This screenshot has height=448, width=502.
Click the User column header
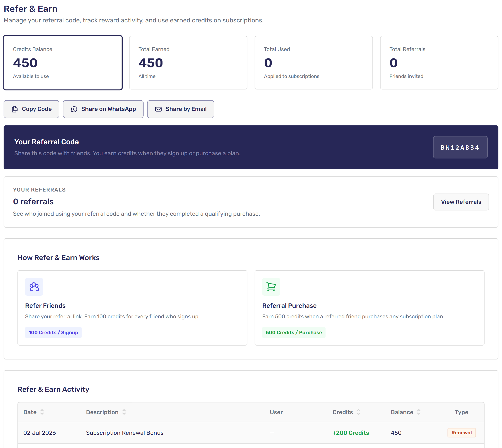[276, 412]
